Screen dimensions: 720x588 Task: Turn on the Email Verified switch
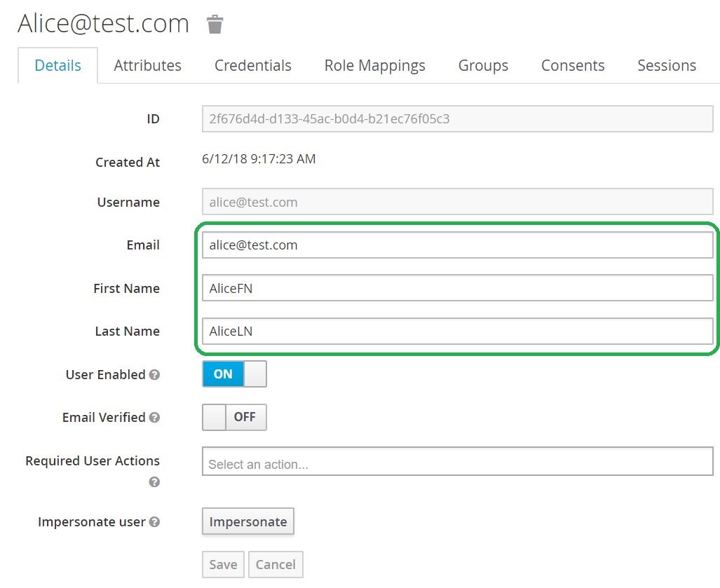click(x=234, y=417)
